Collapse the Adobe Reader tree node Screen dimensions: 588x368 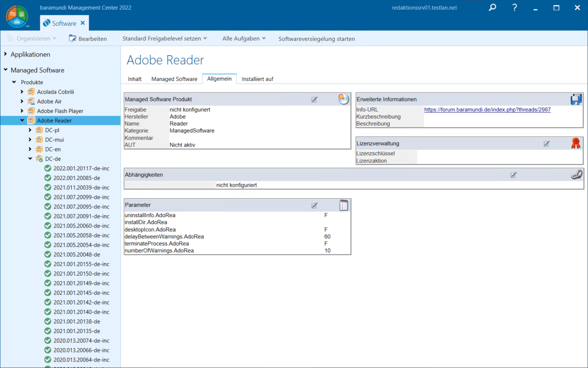tap(22, 121)
